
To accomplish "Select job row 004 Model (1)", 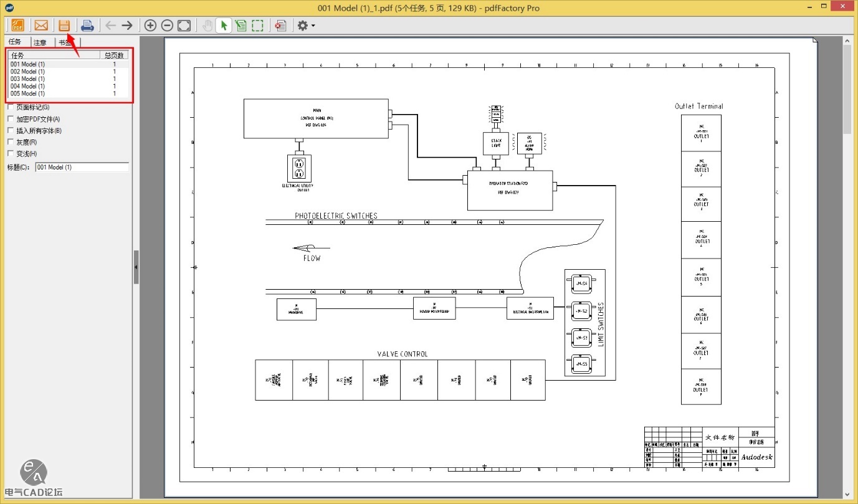I will click(69, 87).
